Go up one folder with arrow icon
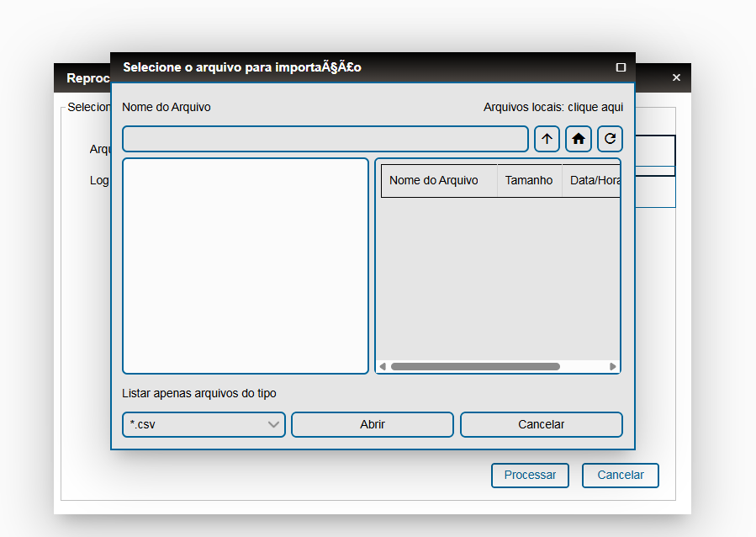 coord(547,139)
